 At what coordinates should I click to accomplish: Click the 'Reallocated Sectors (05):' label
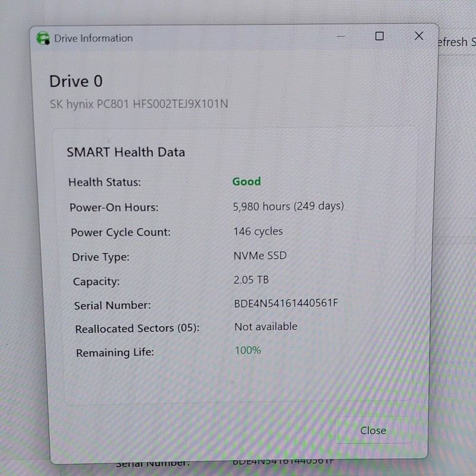137,328
